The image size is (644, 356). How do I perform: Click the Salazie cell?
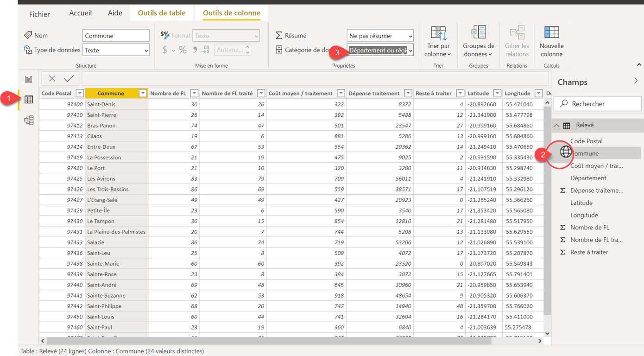[x=117, y=242]
